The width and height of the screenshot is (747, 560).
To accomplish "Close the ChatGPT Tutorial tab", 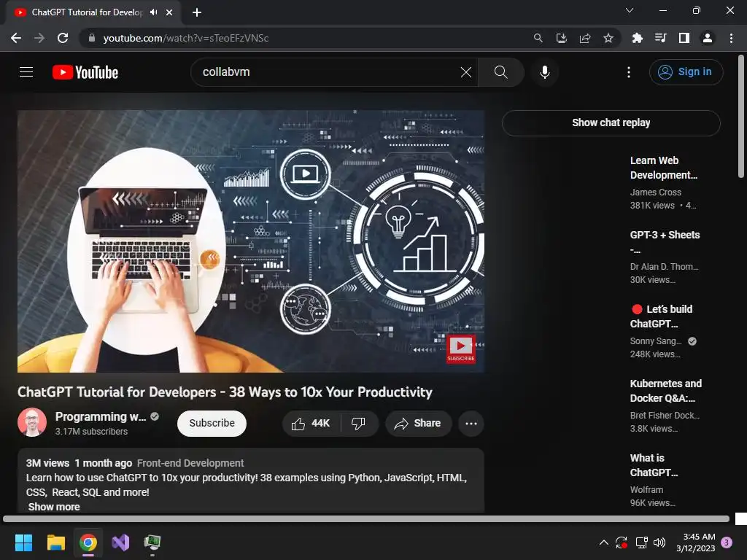I will point(169,12).
